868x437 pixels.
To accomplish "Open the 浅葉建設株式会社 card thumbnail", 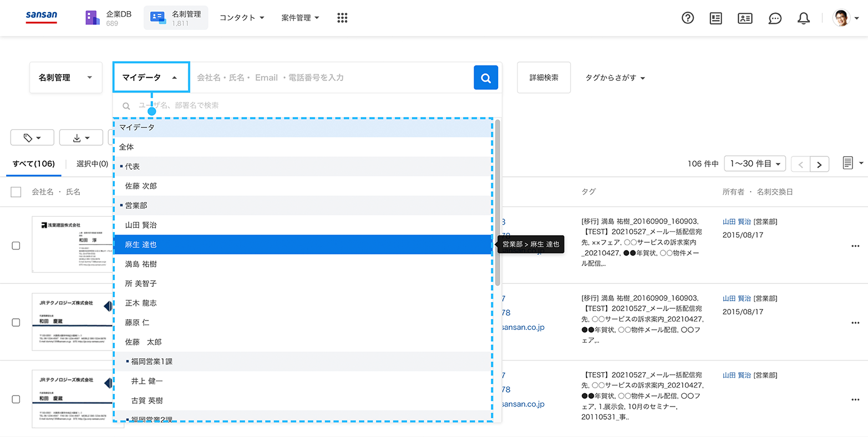I will (x=73, y=245).
